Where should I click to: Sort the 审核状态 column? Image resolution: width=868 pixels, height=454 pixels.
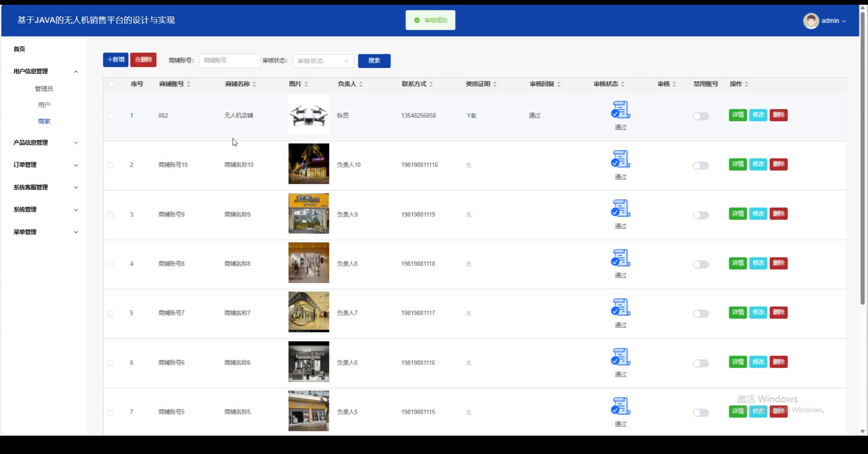[x=624, y=84]
